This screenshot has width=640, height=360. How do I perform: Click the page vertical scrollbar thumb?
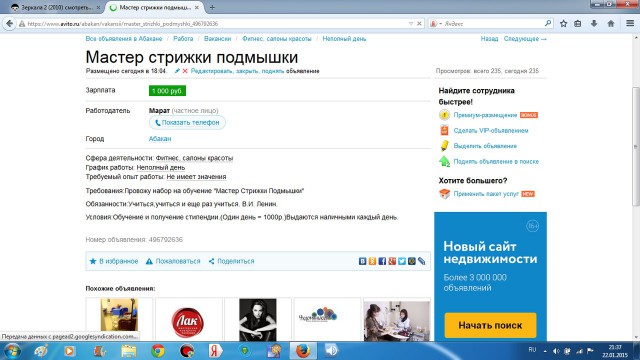point(636,146)
